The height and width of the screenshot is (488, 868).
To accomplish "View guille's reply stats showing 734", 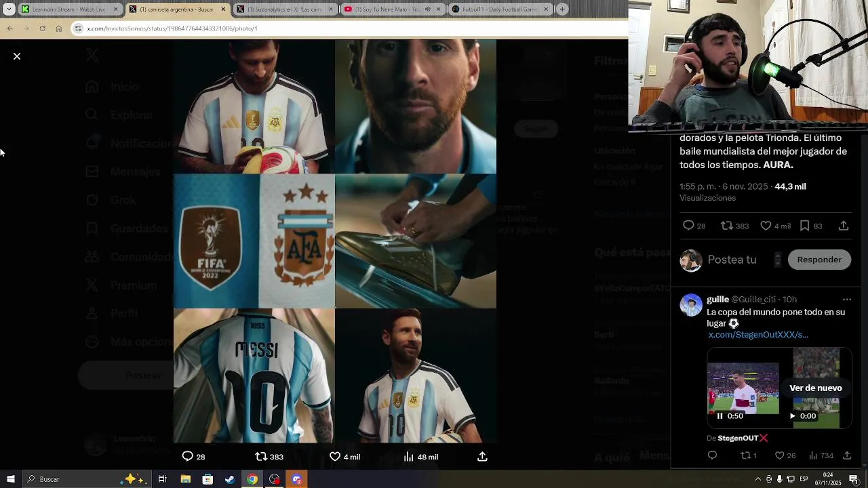I will click(x=813, y=455).
